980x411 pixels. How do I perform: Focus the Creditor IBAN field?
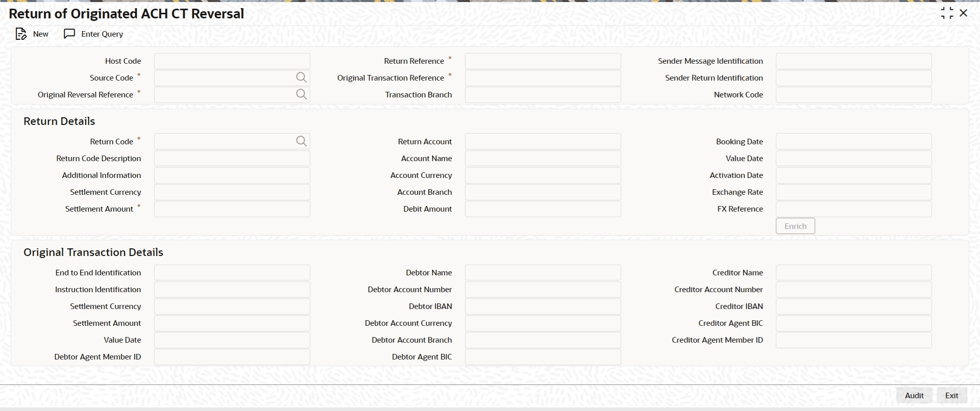pyautogui.click(x=854, y=306)
